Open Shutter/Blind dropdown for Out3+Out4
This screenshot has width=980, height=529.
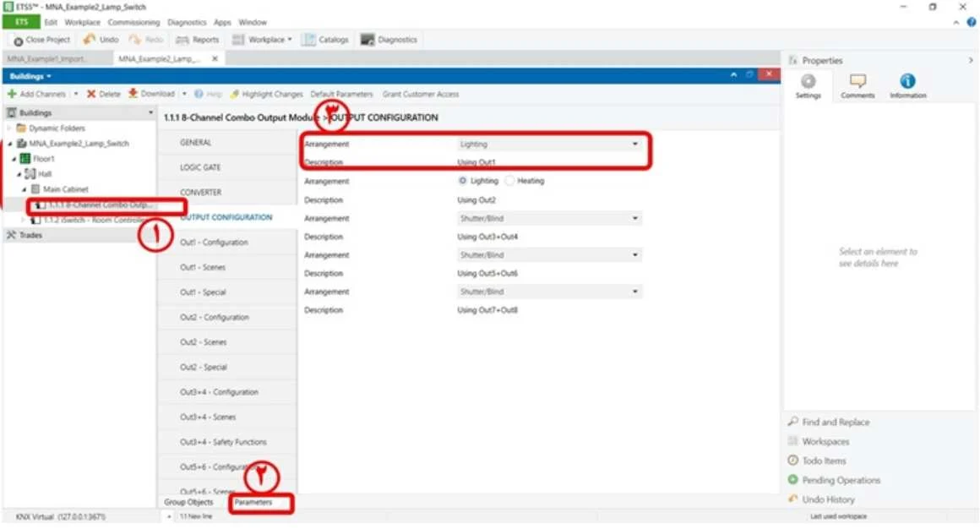tap(549, 218)
